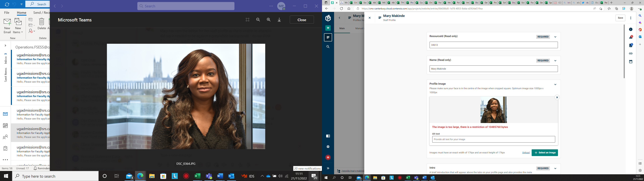Image resolution: width=644 pixels, height=181 pixels.
Task: Collapse the ResourceId field section
Action: click(x=555, y=37)
